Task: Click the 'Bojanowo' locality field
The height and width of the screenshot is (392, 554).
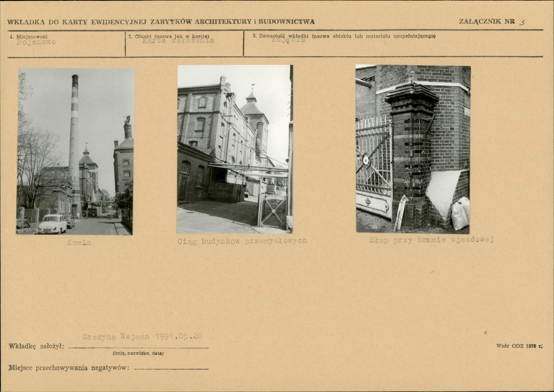Action: (x=36, y=42)
